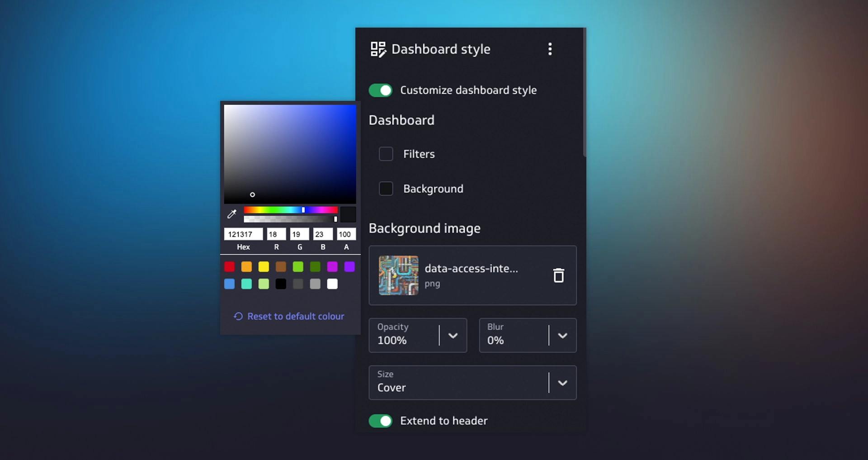The image size is (868, 460).
Task: Pick the white preset color swatch
Action: 332,284
